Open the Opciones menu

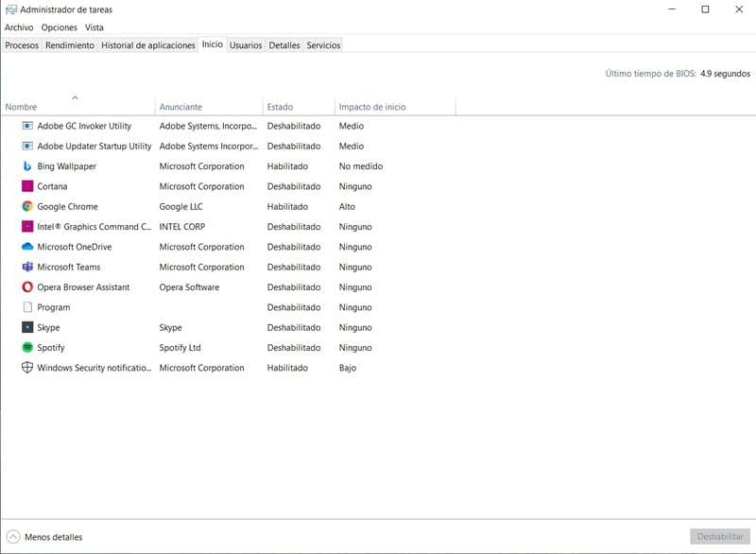click(x=60, y=27)
